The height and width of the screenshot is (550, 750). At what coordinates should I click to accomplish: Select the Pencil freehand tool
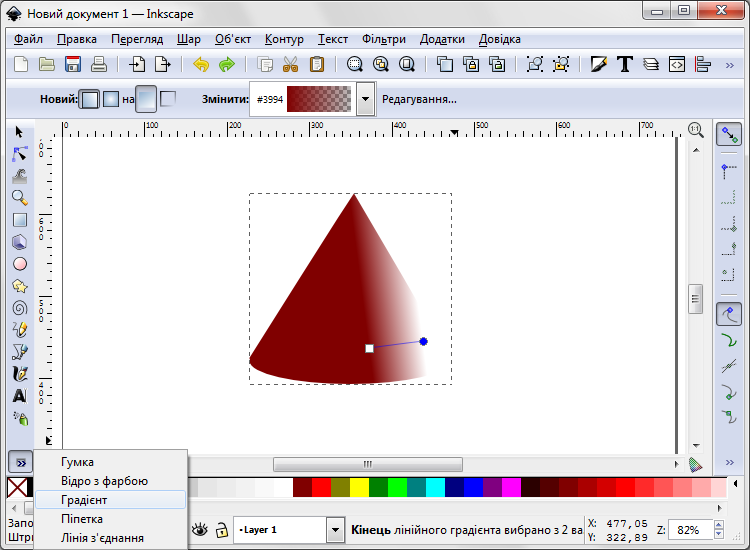tap(20, 330)
